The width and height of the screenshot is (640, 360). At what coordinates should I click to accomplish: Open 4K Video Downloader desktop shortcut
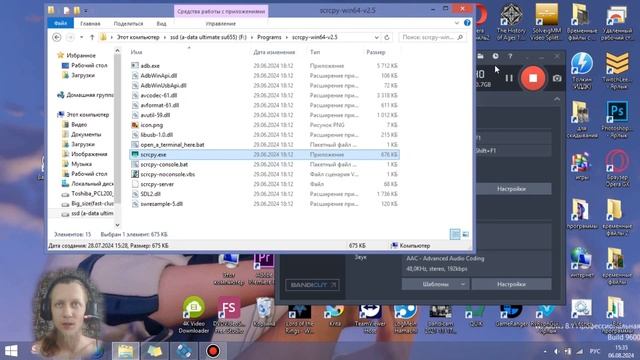[x=194, y=314]
